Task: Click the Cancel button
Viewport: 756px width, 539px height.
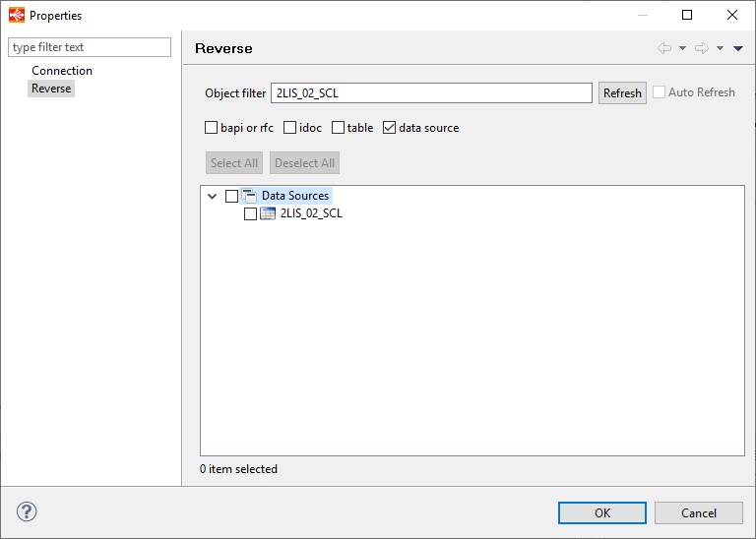Action: 699,513
